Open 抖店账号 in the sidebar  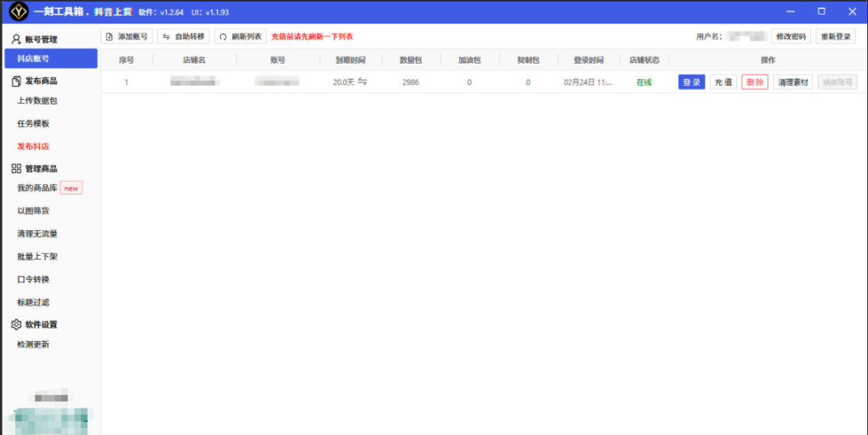(x=34, y=59)
